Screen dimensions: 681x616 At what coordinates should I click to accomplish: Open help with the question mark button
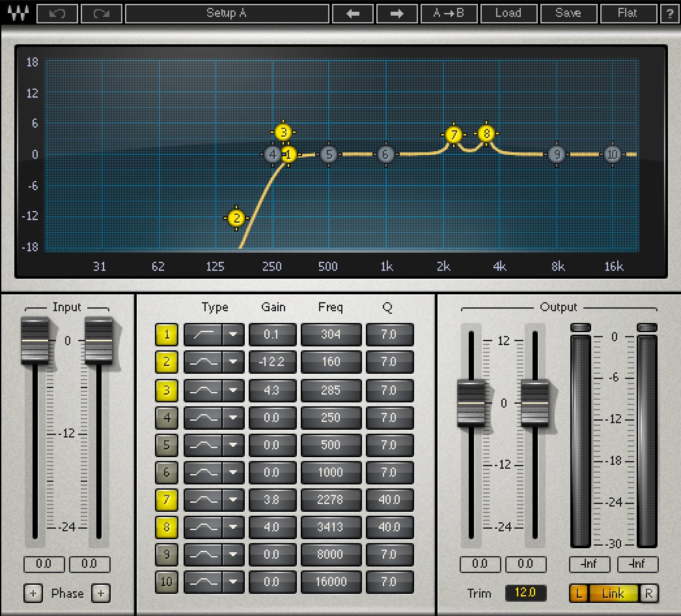click(x=670, y=14)
